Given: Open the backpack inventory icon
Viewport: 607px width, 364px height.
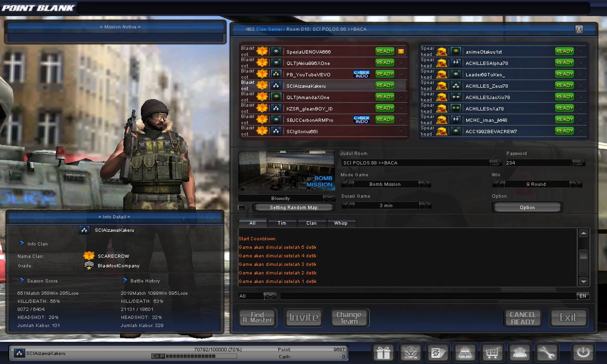Looking at the screenshot, I should (465, 353).
